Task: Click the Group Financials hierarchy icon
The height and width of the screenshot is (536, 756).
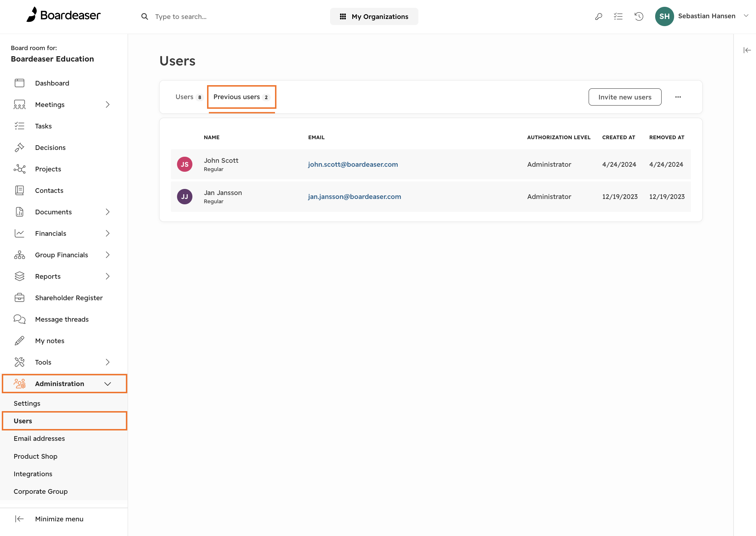Action: click(20, 255)
